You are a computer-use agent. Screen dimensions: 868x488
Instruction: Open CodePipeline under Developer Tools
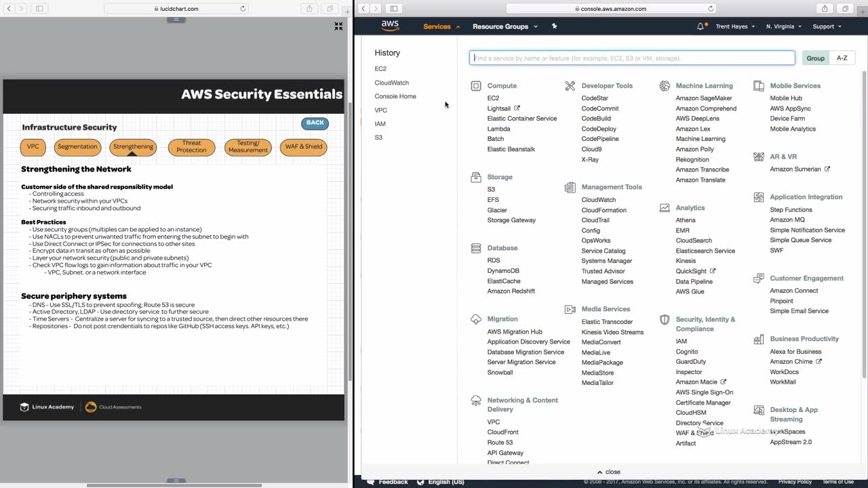click(x=600, y=139)
